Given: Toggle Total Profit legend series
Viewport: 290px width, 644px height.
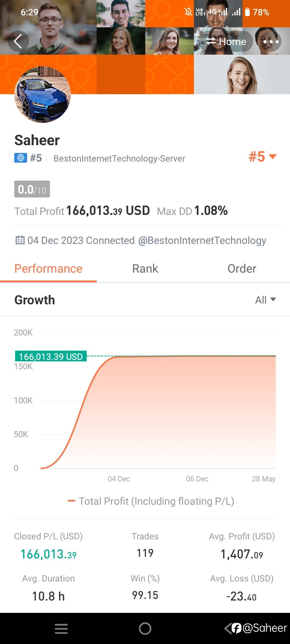Looking at the screenshot, I should (151, 501).
